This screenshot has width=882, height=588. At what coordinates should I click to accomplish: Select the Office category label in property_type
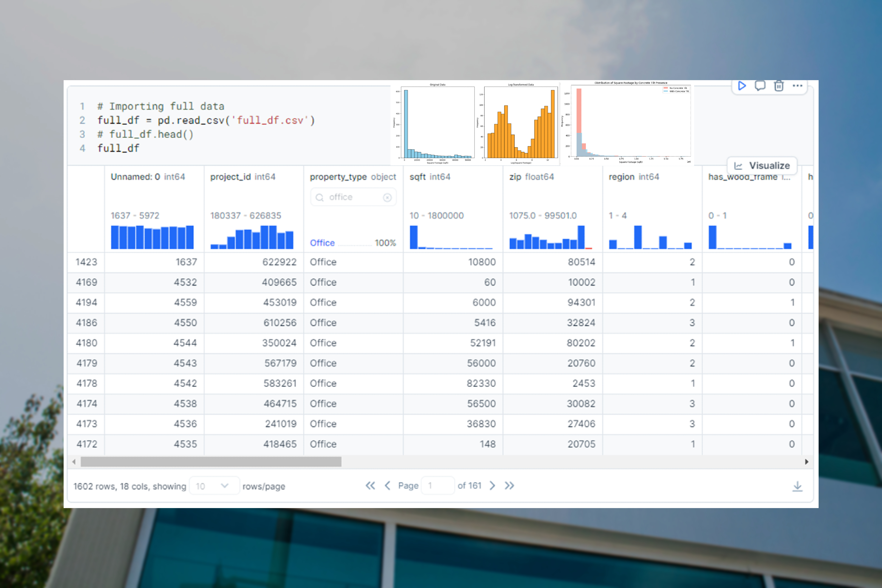(x=322, y=243)
